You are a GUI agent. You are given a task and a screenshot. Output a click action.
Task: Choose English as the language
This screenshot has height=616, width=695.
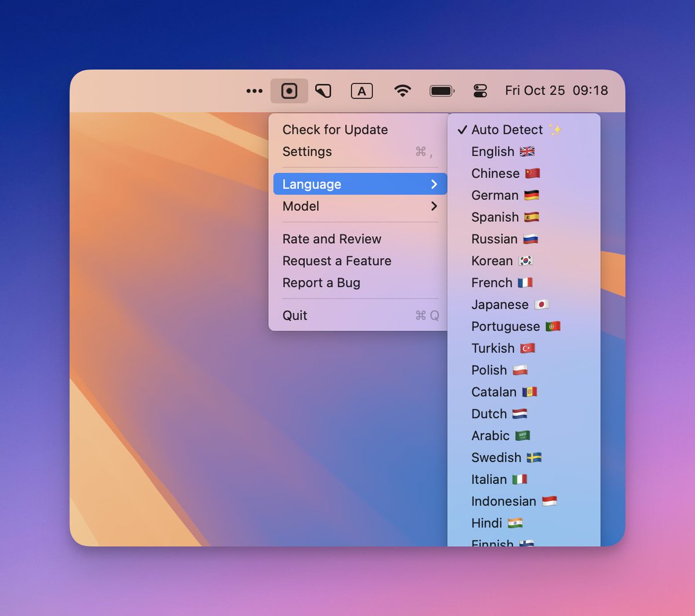pyautogui.click(x=493, y=152)
